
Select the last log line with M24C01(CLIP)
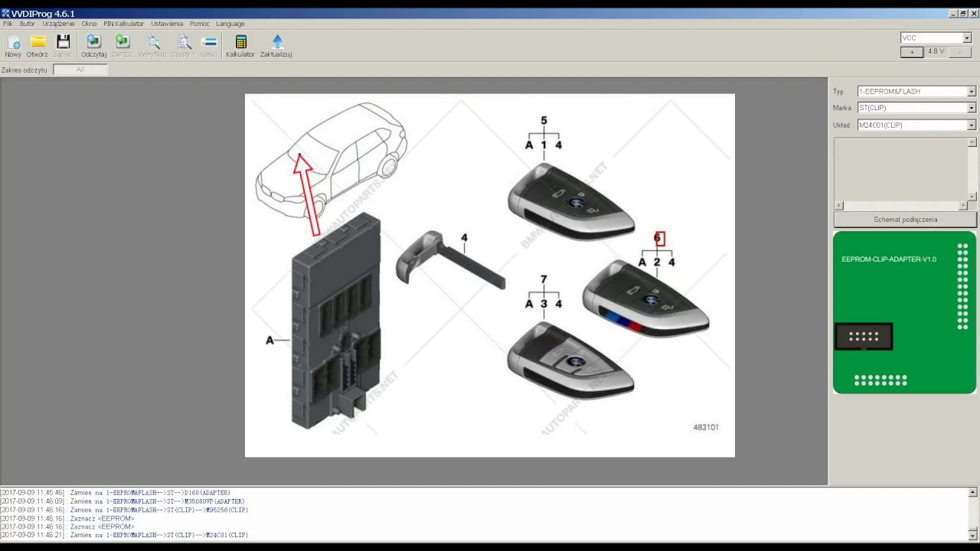(x=124, y=535)
